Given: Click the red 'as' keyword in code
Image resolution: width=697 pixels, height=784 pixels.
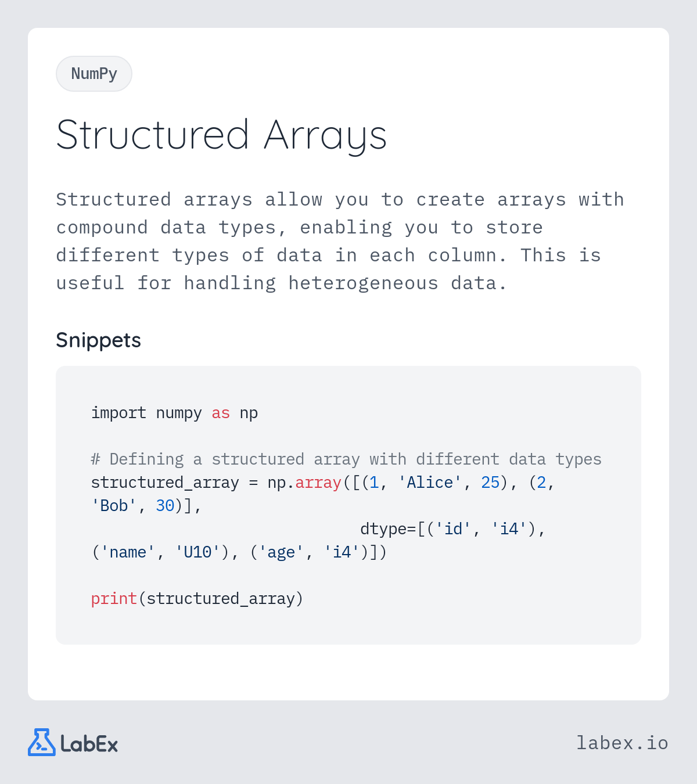Looking at the screenshot, I should click(221, 413).
